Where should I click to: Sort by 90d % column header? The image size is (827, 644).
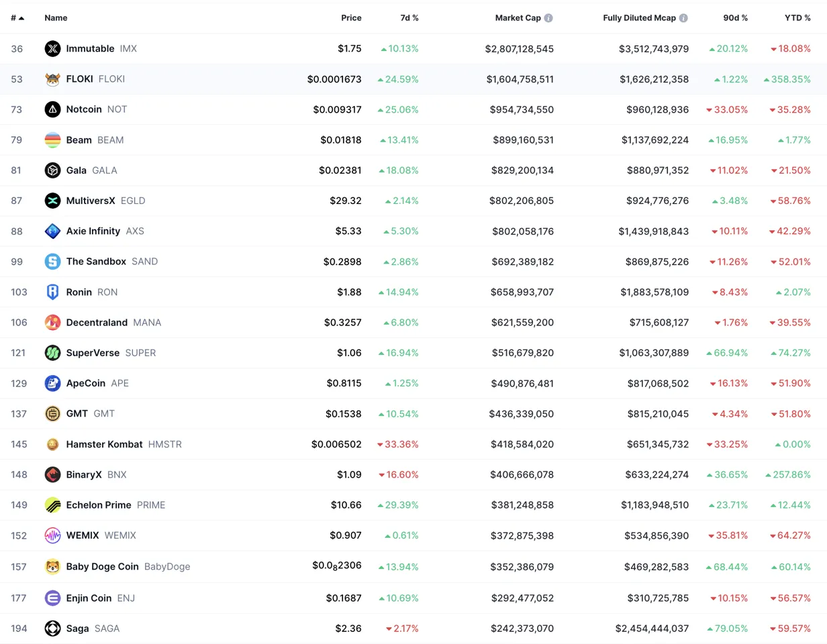click(x=735, y=18)
